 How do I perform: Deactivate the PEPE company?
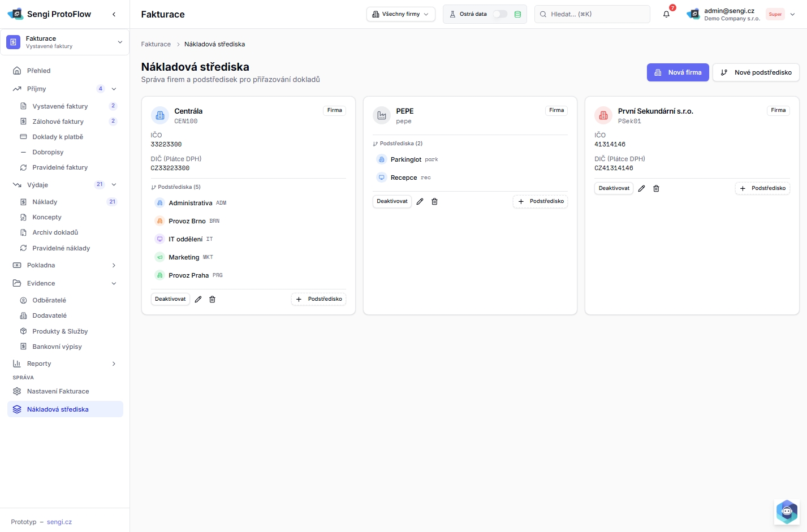pos(392,201)
